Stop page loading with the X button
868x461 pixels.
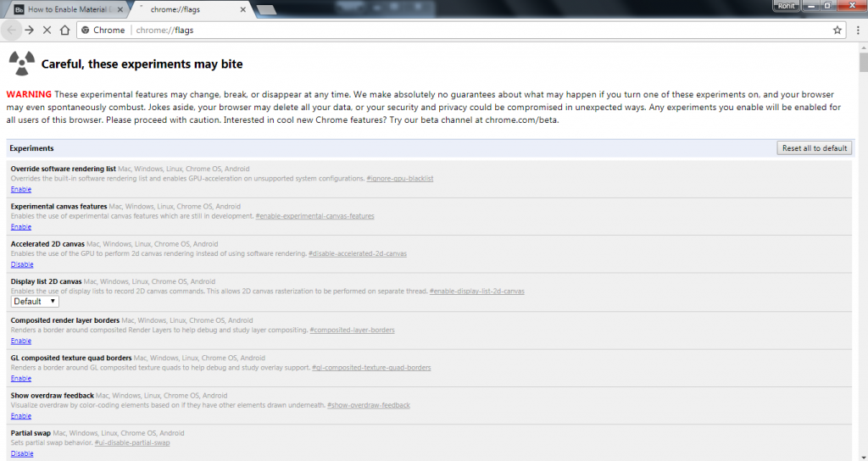click(x=47, y=30)
